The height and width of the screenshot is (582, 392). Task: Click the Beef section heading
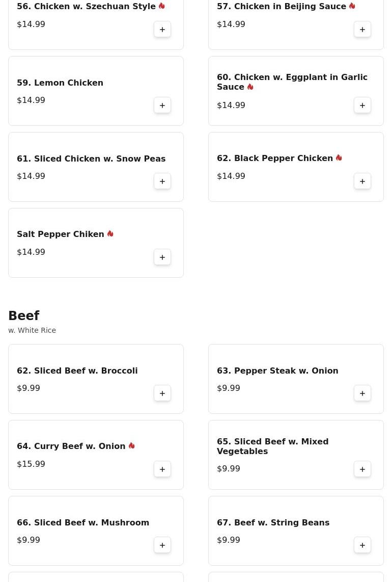[24, 316]
